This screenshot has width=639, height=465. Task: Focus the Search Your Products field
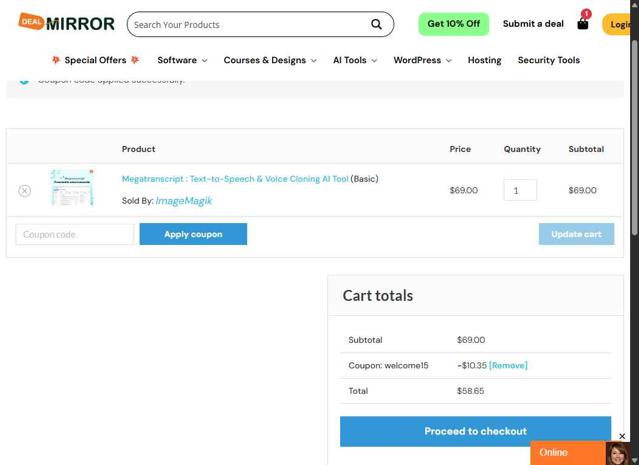260,24
